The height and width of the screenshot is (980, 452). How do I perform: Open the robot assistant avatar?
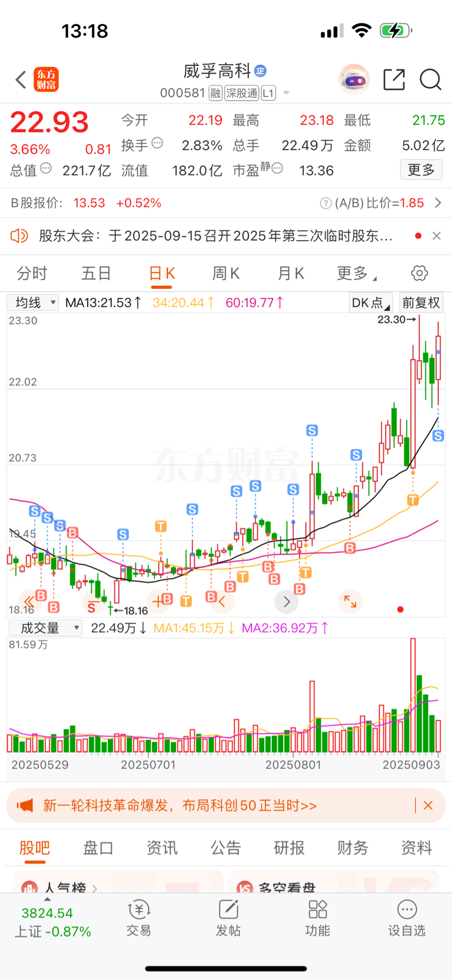pyautogui.click(x=354, y=79)
